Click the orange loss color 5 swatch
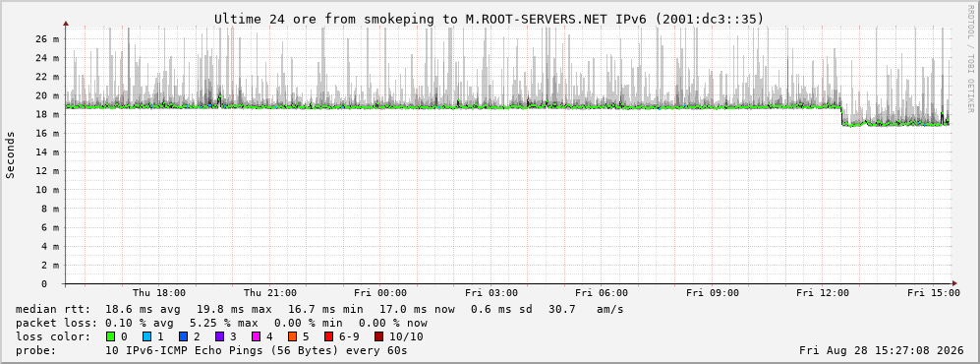 coord(292,336)
